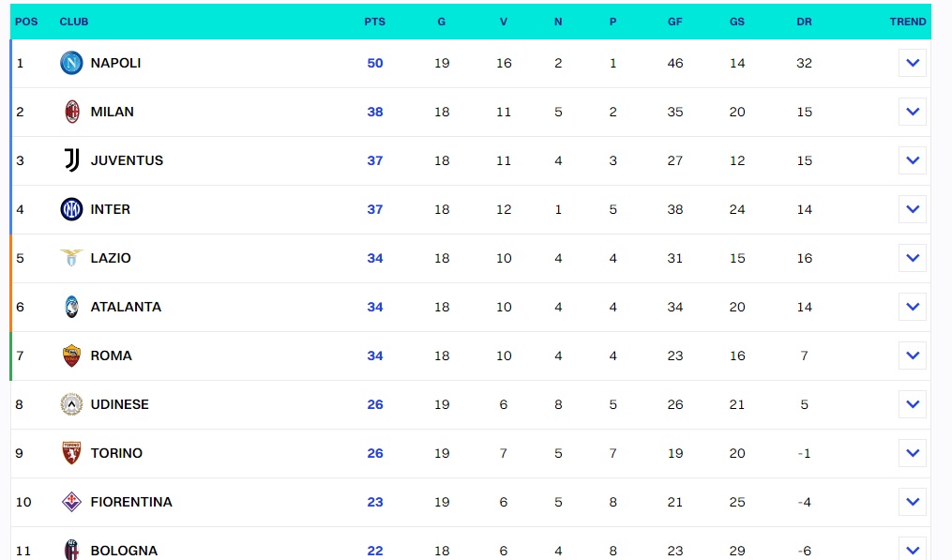
Task: Click Napoli's 50 points value
Action: (x=375, y=63)
